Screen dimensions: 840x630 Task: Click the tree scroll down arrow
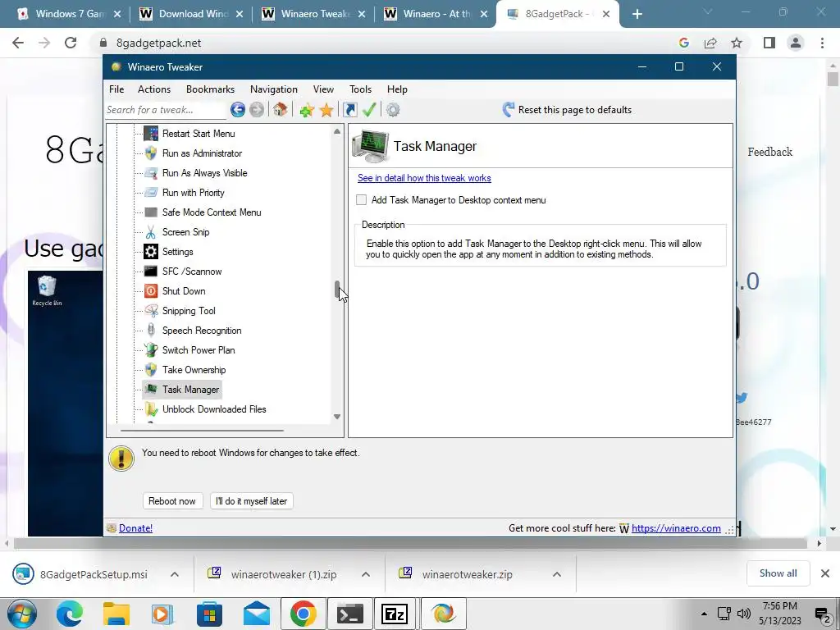337,417
